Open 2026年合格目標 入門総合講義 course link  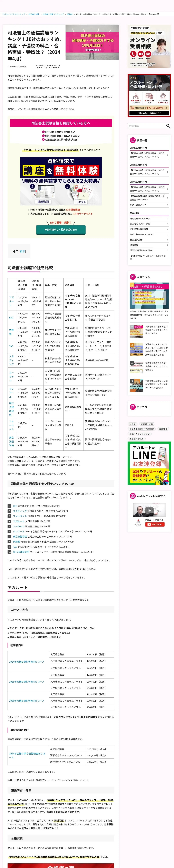pos(149,155)
